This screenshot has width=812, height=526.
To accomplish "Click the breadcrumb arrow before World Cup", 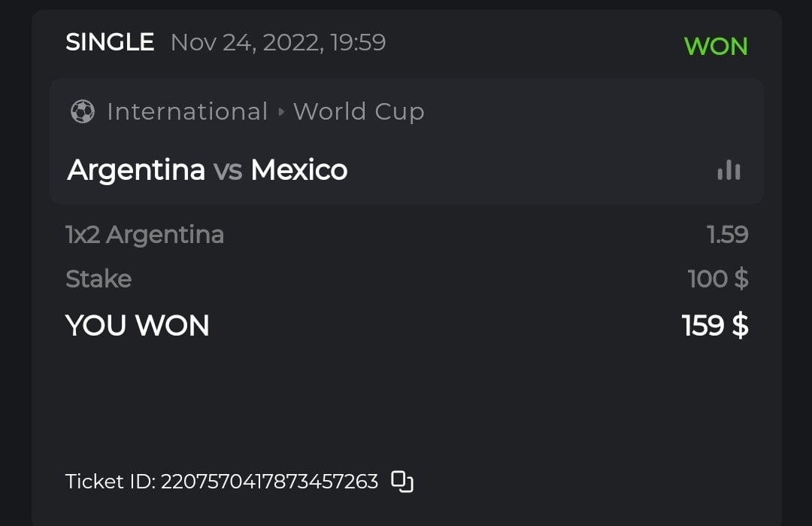I will coord(281,112).
